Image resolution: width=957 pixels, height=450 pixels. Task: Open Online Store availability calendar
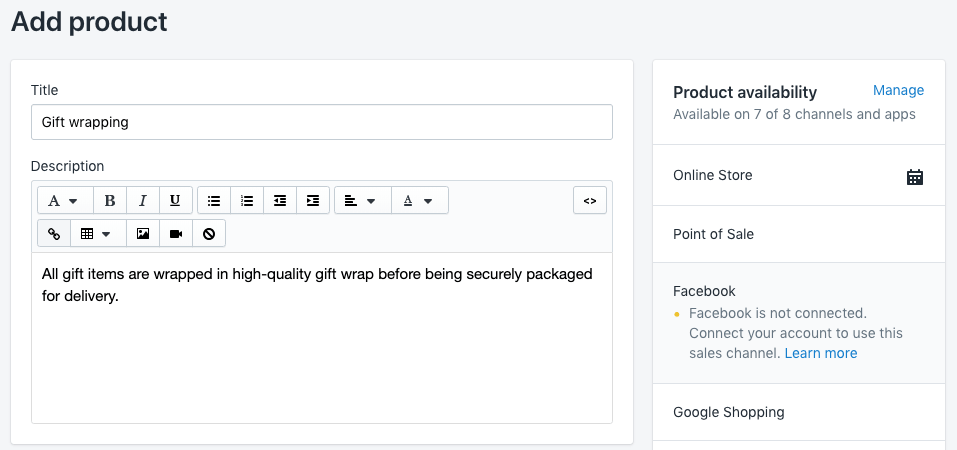pyautogui.click(x=914, y=177)
